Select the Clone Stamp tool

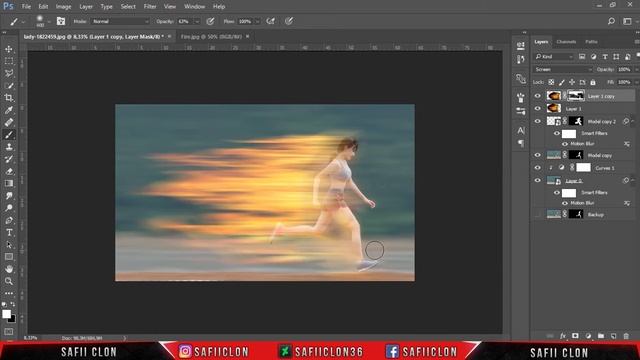[x=9, y=147]
